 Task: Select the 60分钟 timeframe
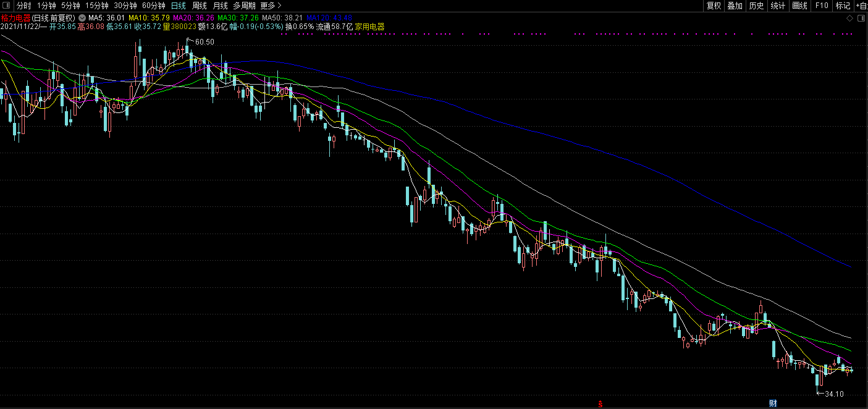tap(154, 6)
